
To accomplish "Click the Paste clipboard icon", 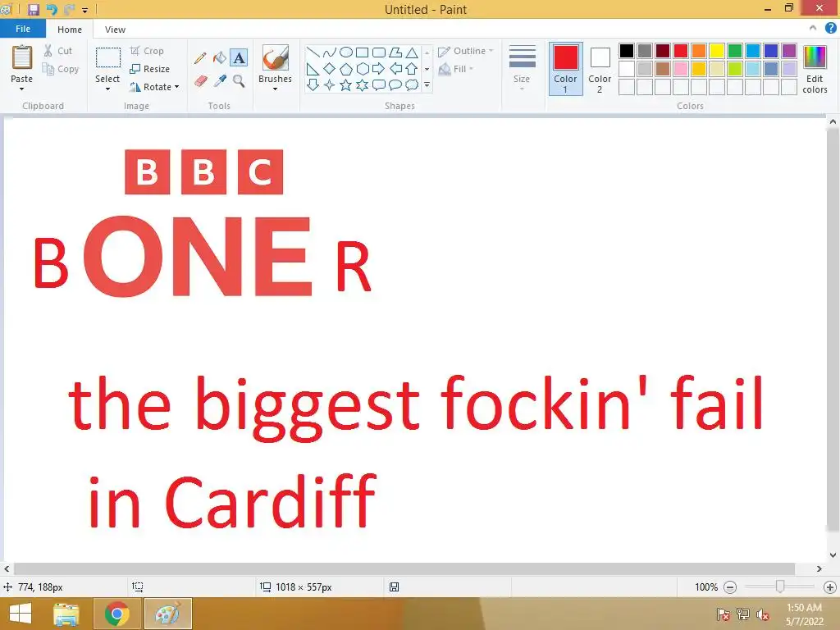I will click(x=22, y=58).
